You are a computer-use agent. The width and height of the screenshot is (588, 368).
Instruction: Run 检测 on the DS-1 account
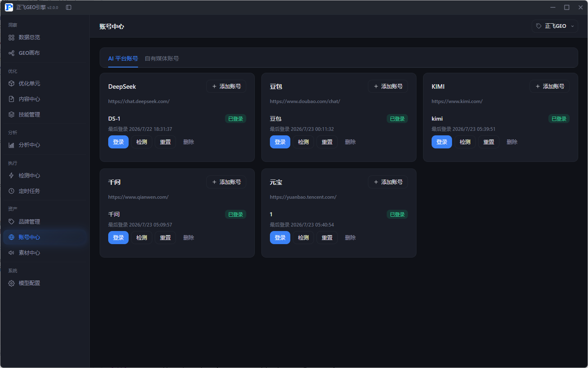(142, 142)
